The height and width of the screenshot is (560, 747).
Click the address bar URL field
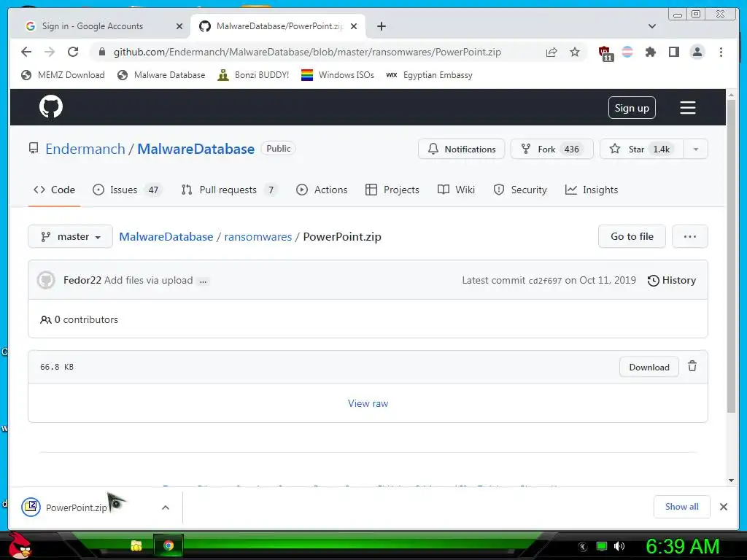(307, 52)
